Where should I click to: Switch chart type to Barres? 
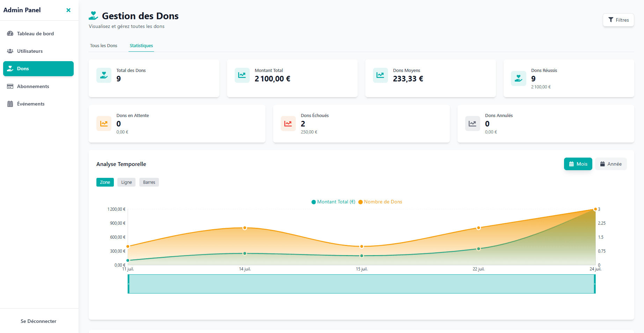[x=149, y=182]
